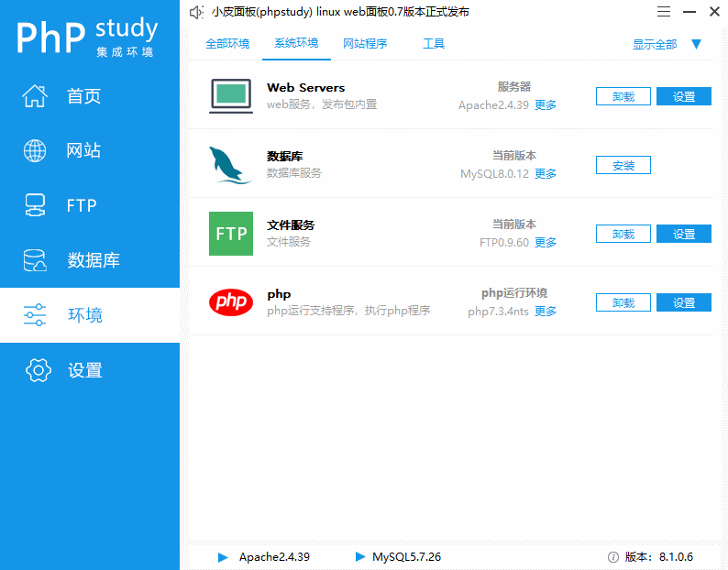
Task: Open the 设置 gear icon
Action: tap(39, 370)
